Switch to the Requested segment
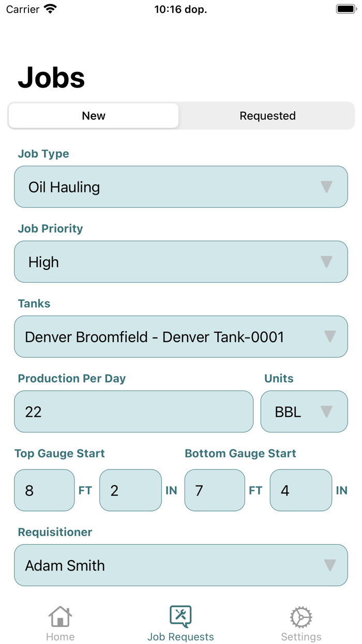The height and width of the screenshot is (644, 362). 267,116
